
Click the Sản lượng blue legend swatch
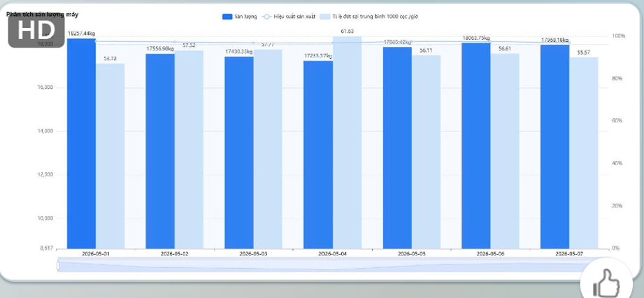[x=227, y=17]
